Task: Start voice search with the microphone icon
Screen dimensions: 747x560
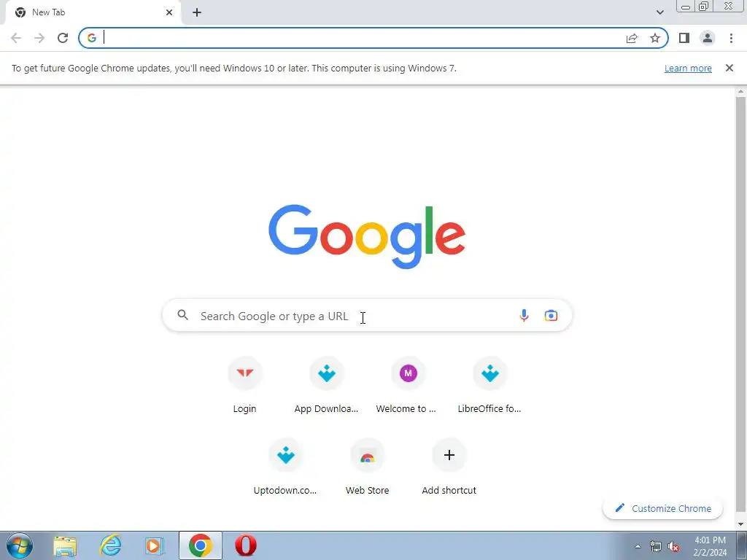Action: [524, 315]
